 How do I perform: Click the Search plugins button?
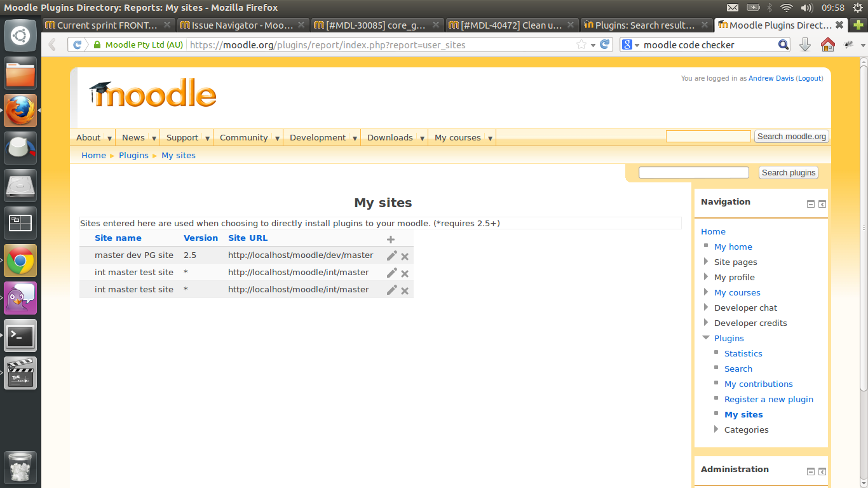[789, 173]
